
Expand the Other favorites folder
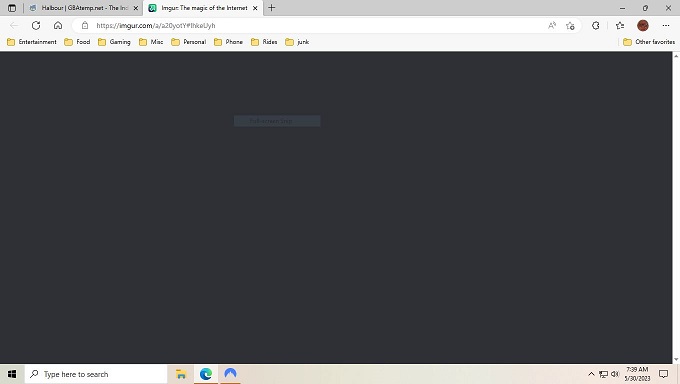coord(649,42)
